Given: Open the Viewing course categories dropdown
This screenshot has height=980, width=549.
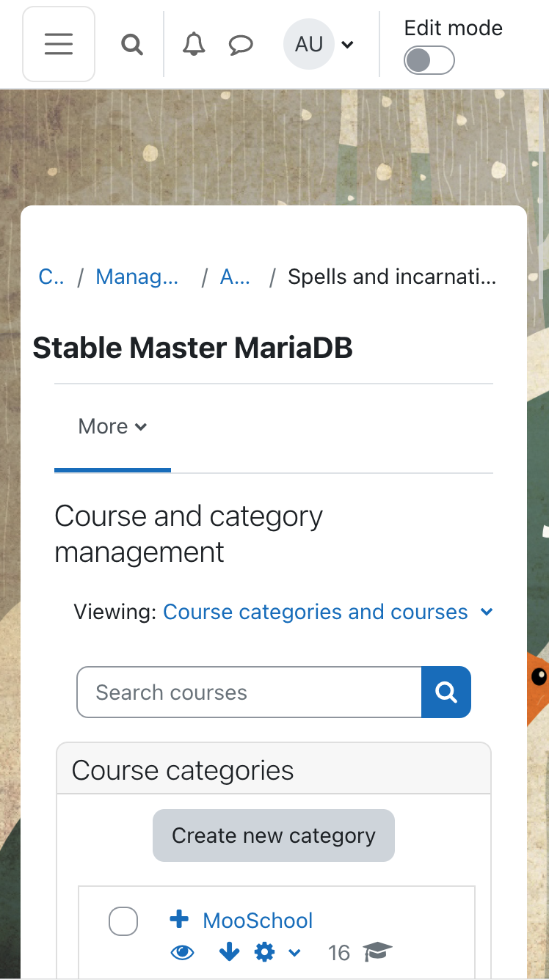Looking at the screenshot, I should click(327, 612).
